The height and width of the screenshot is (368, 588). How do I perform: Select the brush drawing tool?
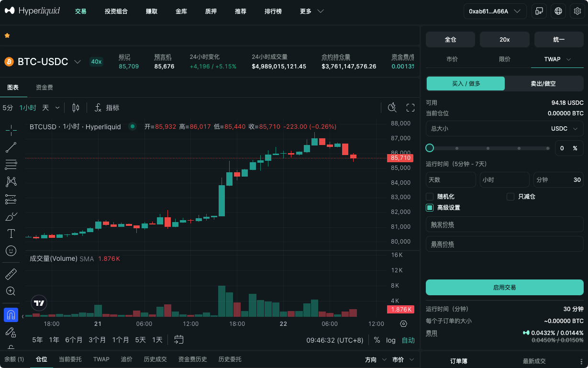(x=11, y=216)
